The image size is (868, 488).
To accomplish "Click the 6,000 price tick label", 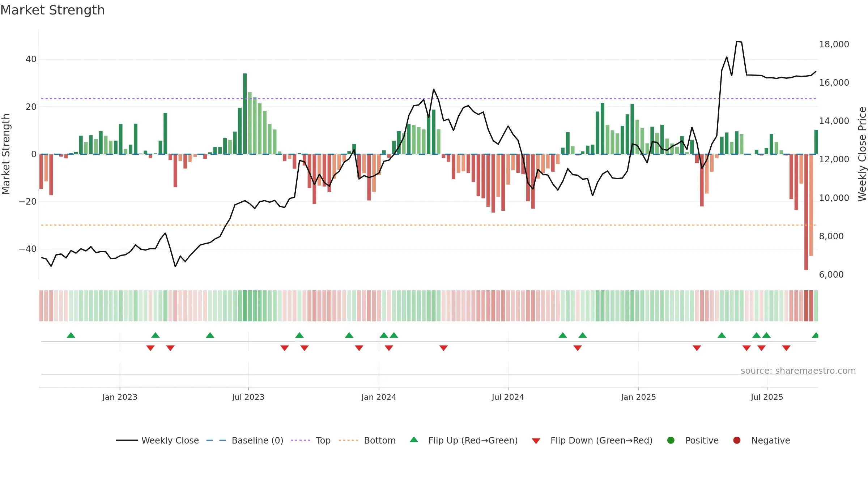I will point(831,275).
